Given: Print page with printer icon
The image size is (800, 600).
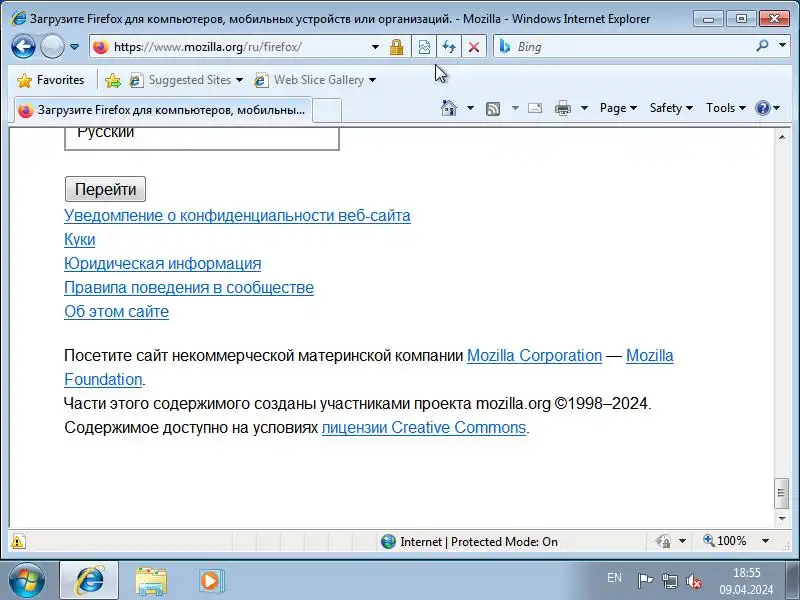Looking at the screenshot, I should click(x=563, y=108).
